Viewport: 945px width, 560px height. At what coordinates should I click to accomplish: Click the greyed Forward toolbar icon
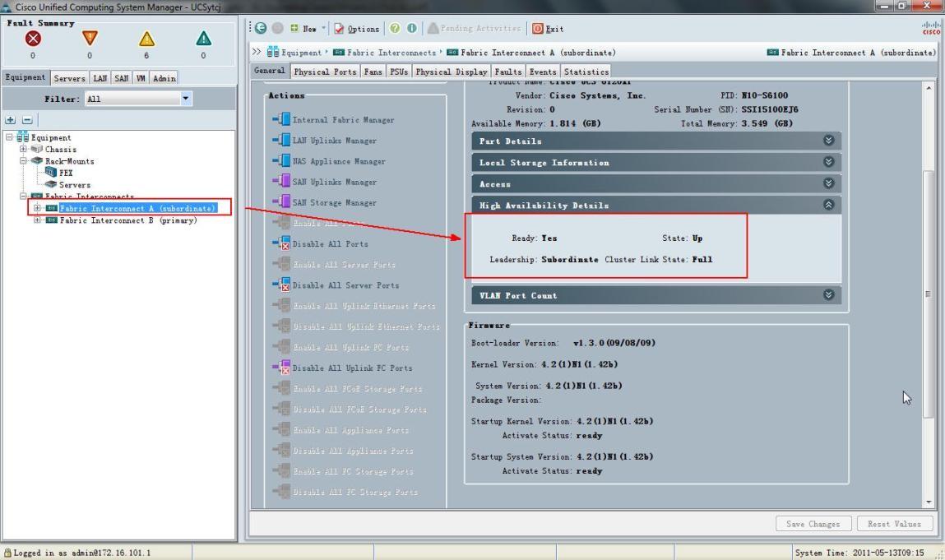point(277,28)
